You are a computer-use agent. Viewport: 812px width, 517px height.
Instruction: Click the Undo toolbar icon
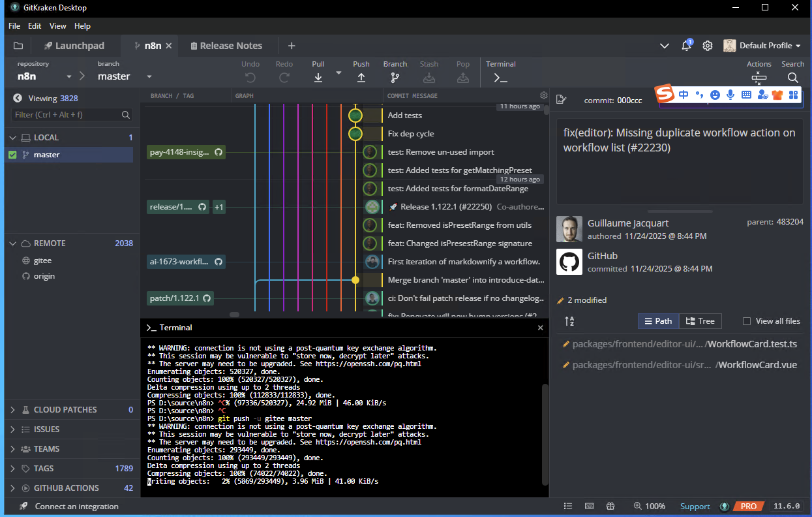click(250, 78)
